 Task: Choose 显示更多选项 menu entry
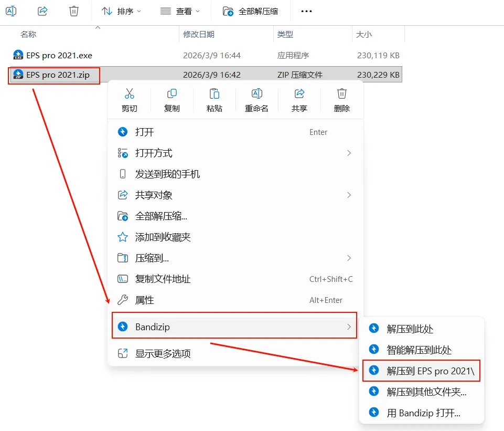235,353
